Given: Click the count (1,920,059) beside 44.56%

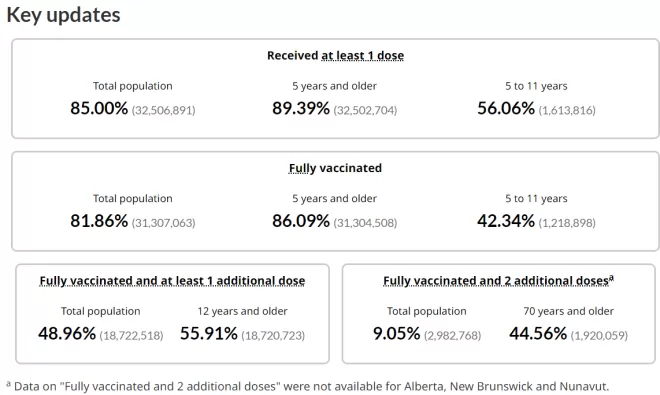Looking at the screenshot, I should (599, 336).
